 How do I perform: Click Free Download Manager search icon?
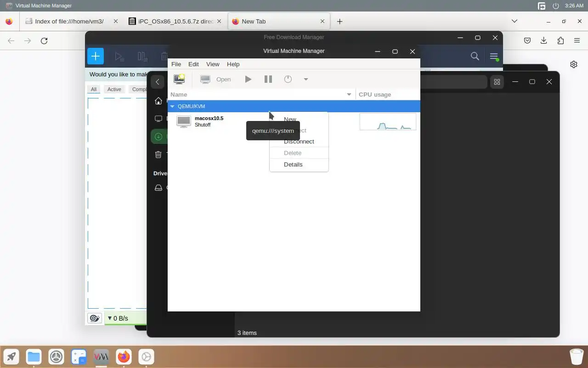click(475, 56)
